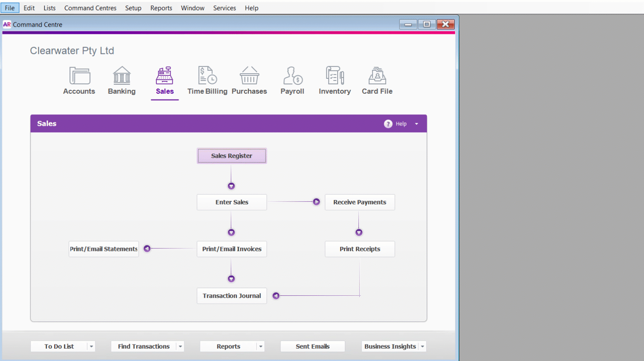
Task: Open the Payroll command centre icon
Action: (292, 76)
